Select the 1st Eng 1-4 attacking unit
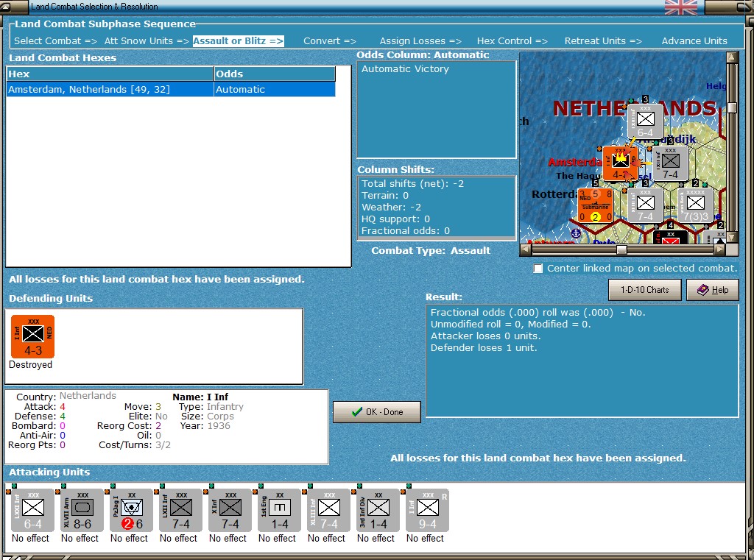 tap(279, 511)
